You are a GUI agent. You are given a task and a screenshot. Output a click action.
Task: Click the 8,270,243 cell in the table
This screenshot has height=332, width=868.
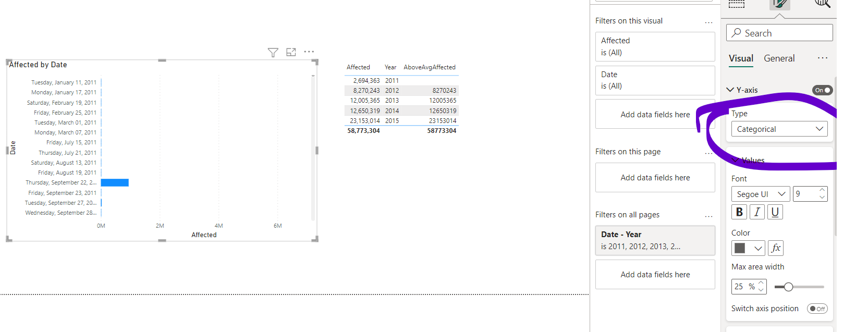(x=366, y=91)
